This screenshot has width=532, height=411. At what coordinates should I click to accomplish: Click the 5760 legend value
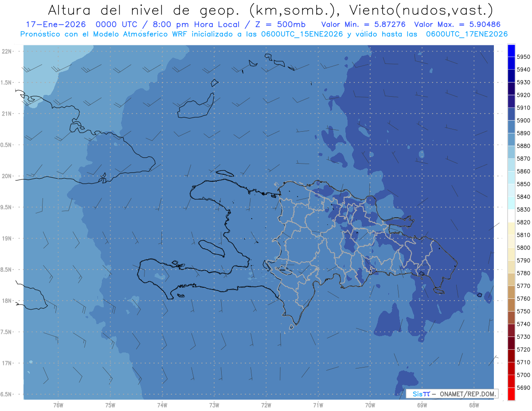click(x=523, y=299)
